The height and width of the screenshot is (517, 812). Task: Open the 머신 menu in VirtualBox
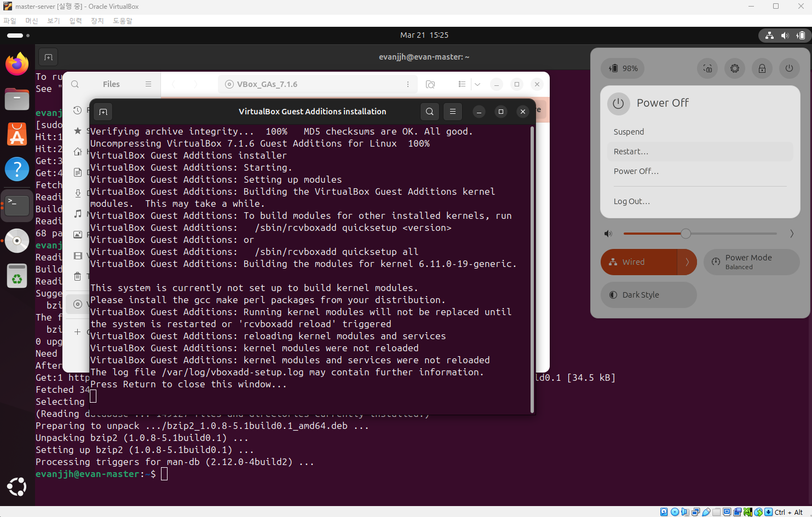point(32,21)
